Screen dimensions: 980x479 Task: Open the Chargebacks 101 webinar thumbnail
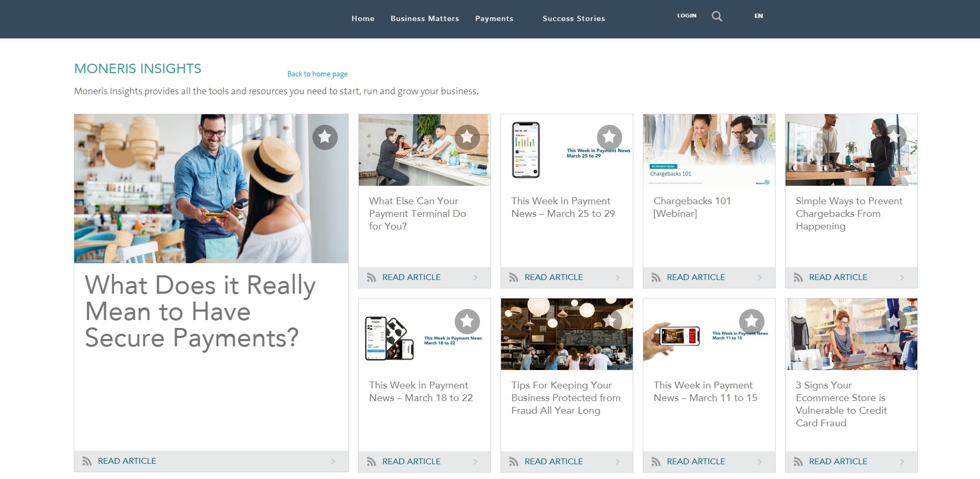pyautogui.click(x=709, y=150)
